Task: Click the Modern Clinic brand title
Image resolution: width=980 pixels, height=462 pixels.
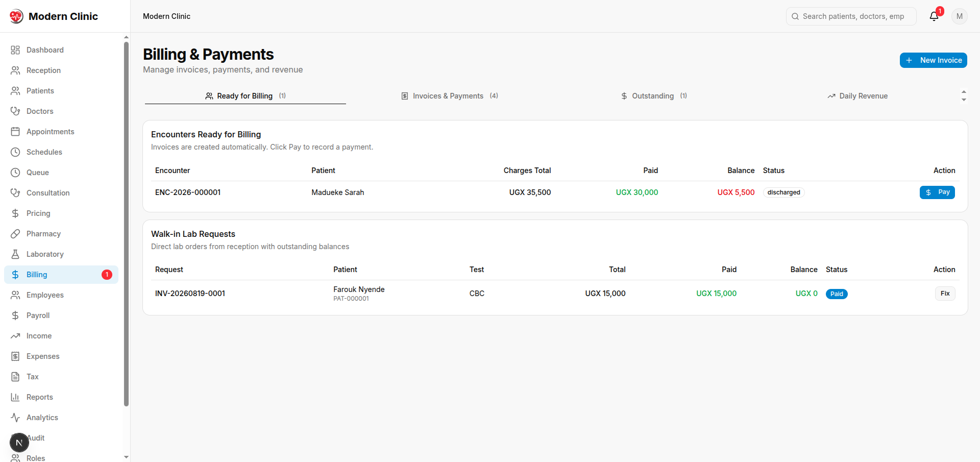Action: 63,16
